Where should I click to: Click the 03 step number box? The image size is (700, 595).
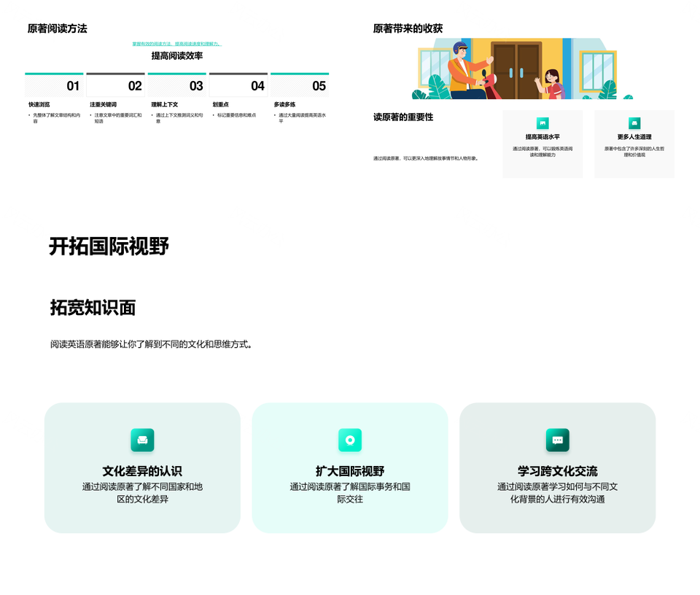[x=177, y=85]
